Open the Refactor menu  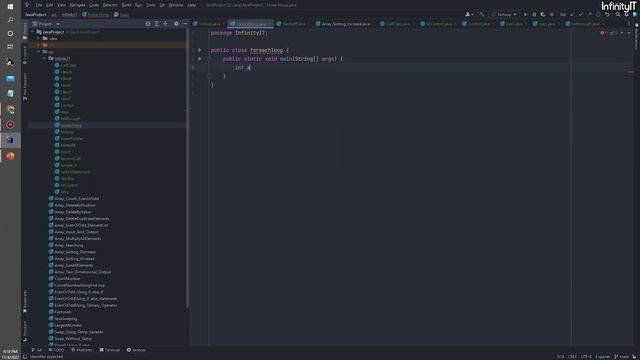pyautogui.click(x=110, y=5)
